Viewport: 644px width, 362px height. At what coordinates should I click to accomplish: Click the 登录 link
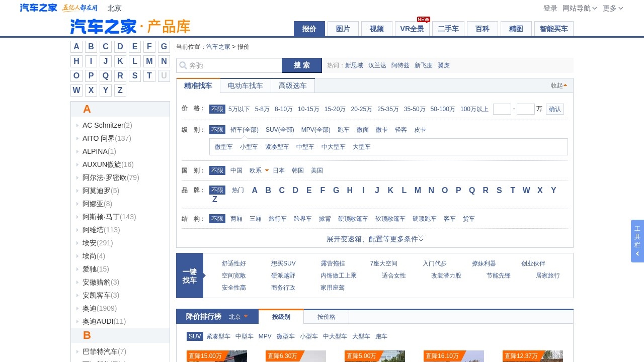(x=550, y=8)
